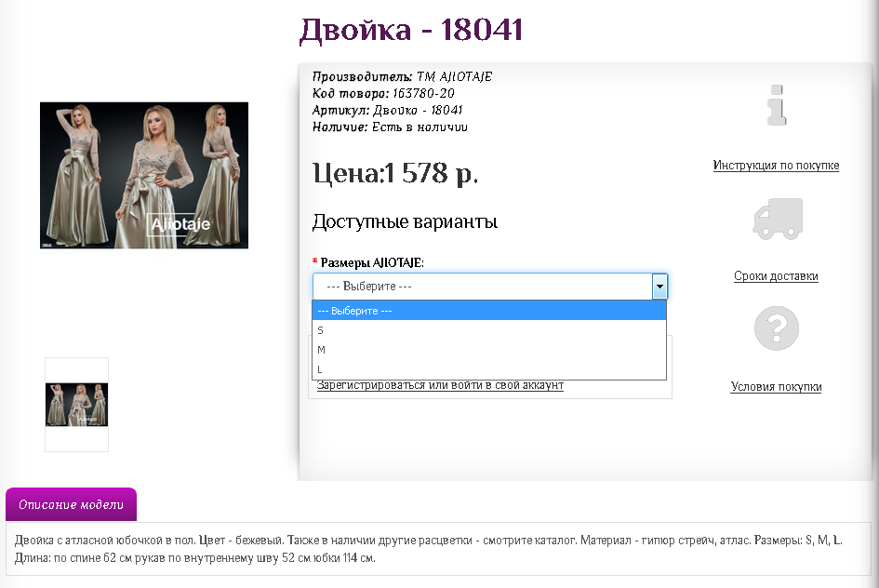
Task: Click the info 'i' icon above Инструкция по покупке
Action: click(778, 105)
